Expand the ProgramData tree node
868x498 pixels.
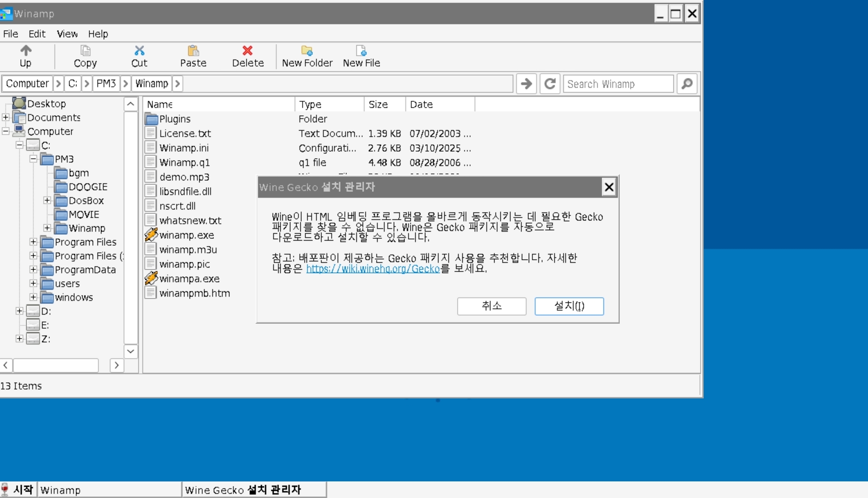[33, 269]
